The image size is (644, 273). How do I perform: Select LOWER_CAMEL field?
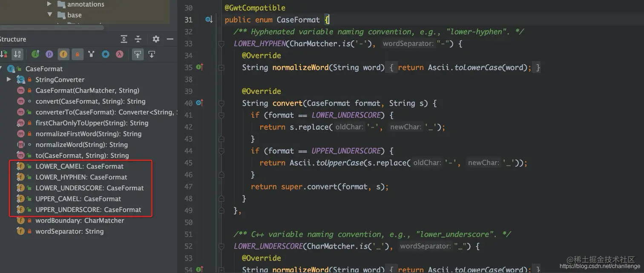(79, 166)
